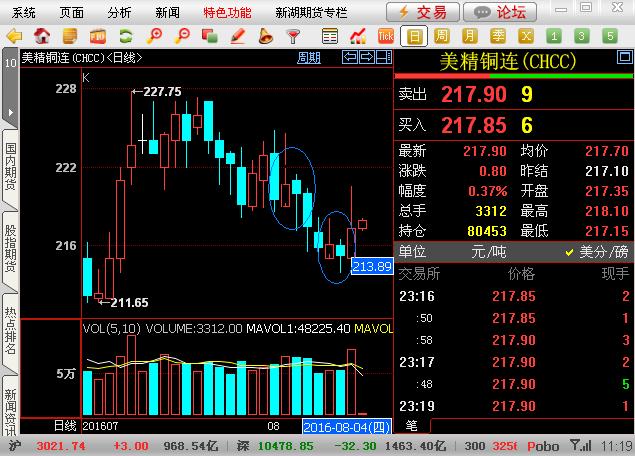Open the 特色功能 menu
This screenshot has height=456, width=635.
[227, 12]
